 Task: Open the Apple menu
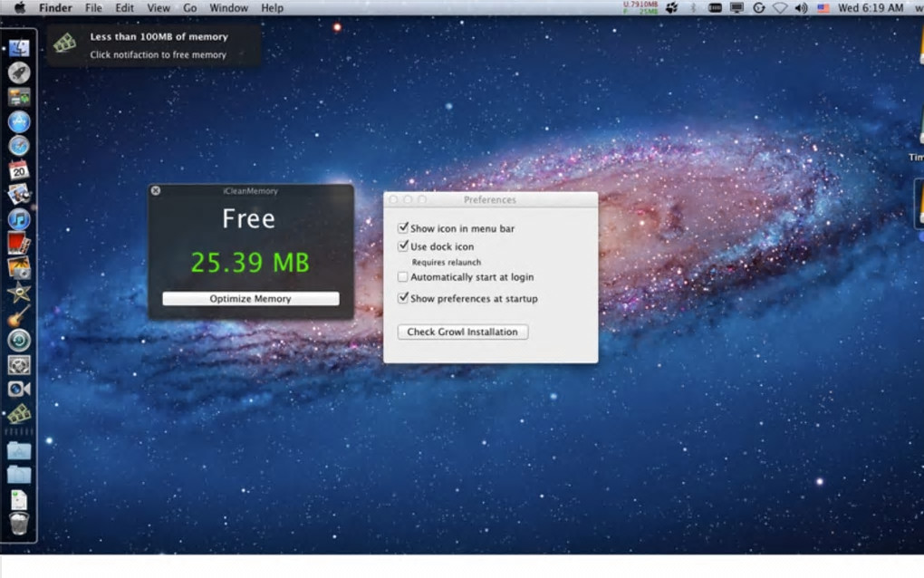[19, 7]
